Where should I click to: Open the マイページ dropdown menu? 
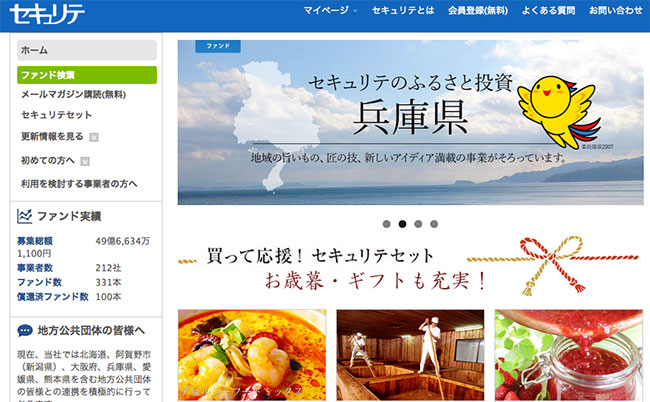[x=330, y=10]
